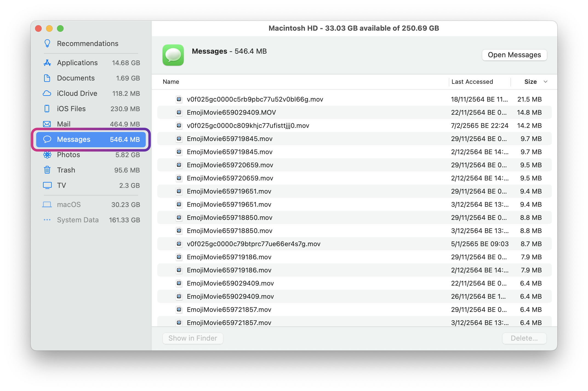
Task: Sort by Last Accessed column header
Action: tap(472, 82)
